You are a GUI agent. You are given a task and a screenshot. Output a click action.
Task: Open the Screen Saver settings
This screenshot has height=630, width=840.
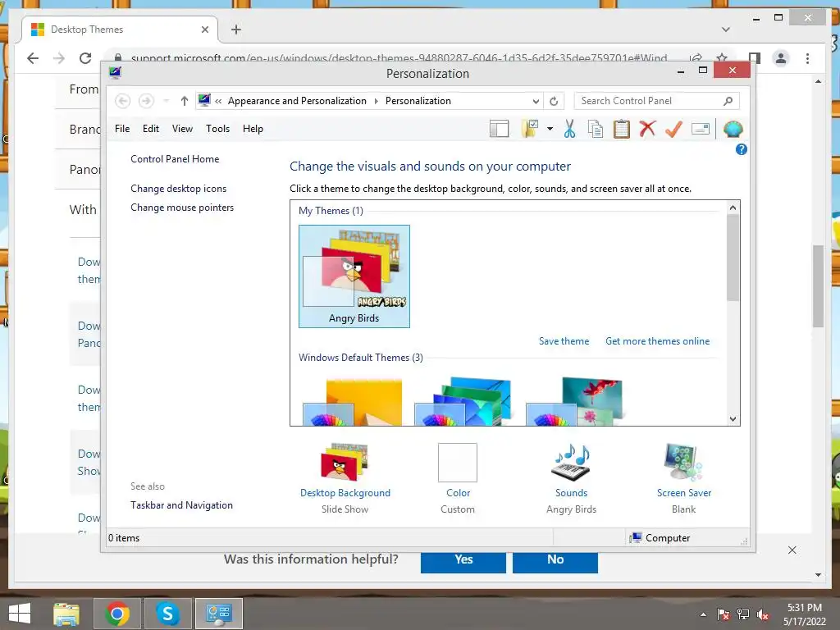(x=684, y=478)
